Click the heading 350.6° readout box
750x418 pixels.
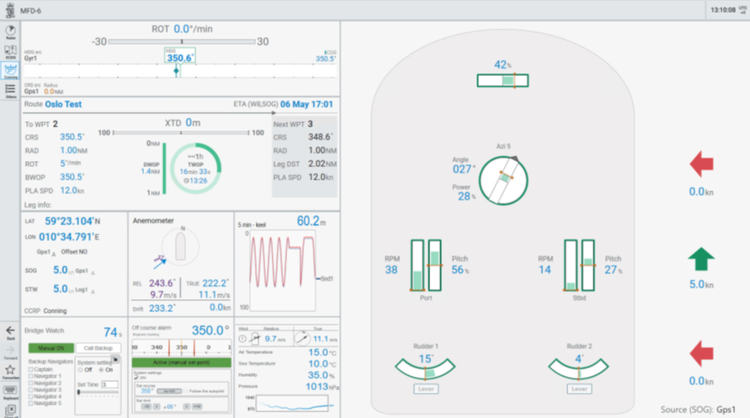click(x=180, y=55)
